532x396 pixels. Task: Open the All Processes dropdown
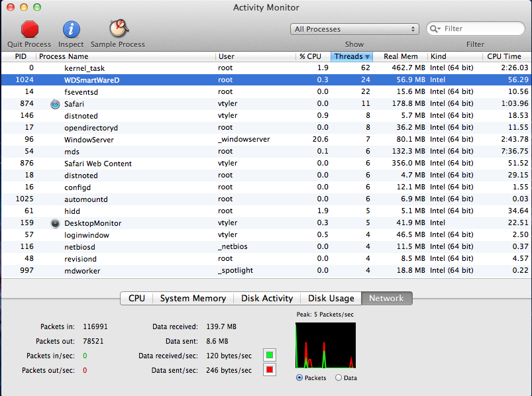point(354,29)
